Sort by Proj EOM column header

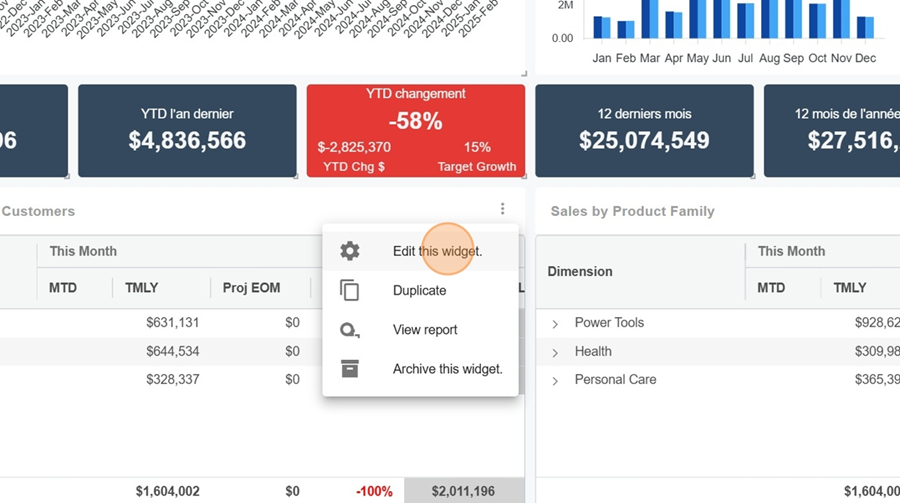[x=251, y=288]
